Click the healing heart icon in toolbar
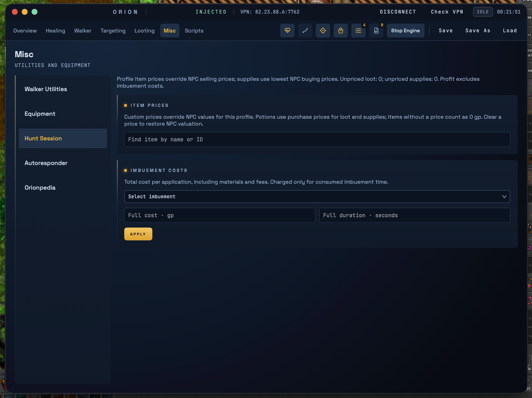The width and height of the screenshot is (532, 398). [x=287, y=31]
